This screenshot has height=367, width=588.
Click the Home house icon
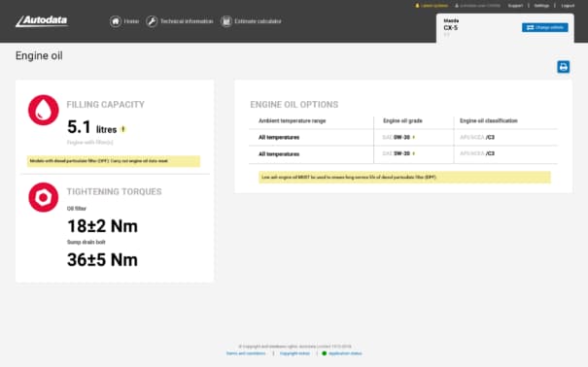(116, 21)
